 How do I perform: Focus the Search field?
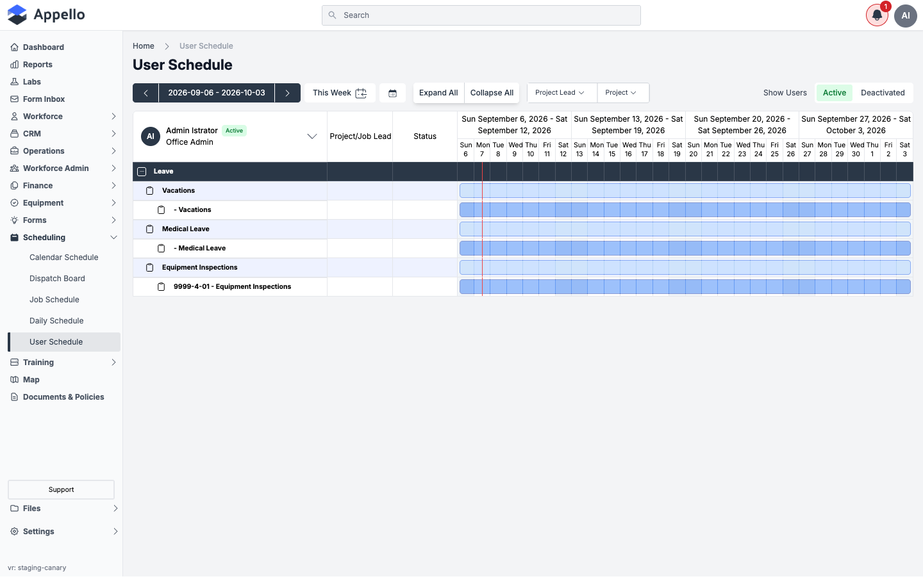[x=481, y=15]
